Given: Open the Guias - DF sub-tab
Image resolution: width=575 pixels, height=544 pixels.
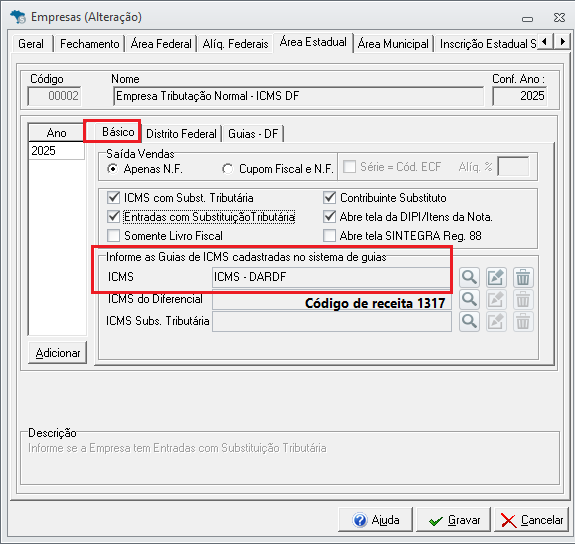Looking at the screenshot, I should point(253,134).
